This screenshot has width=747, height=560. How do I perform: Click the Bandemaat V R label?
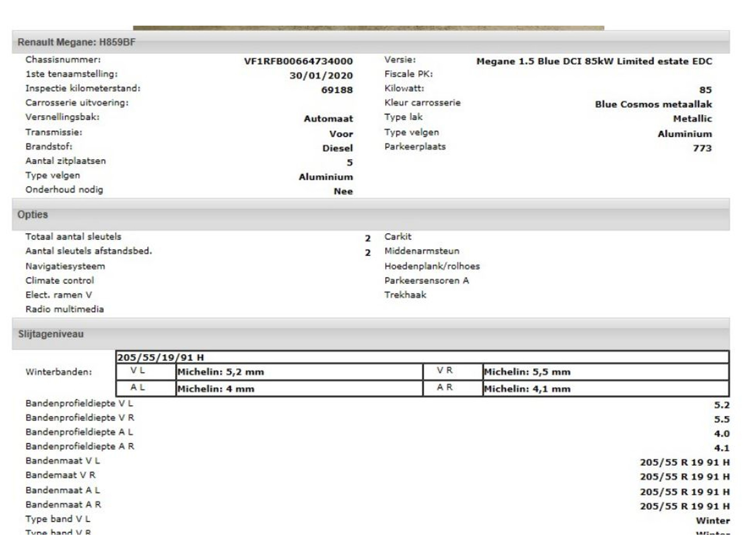[x=60, y=475]
